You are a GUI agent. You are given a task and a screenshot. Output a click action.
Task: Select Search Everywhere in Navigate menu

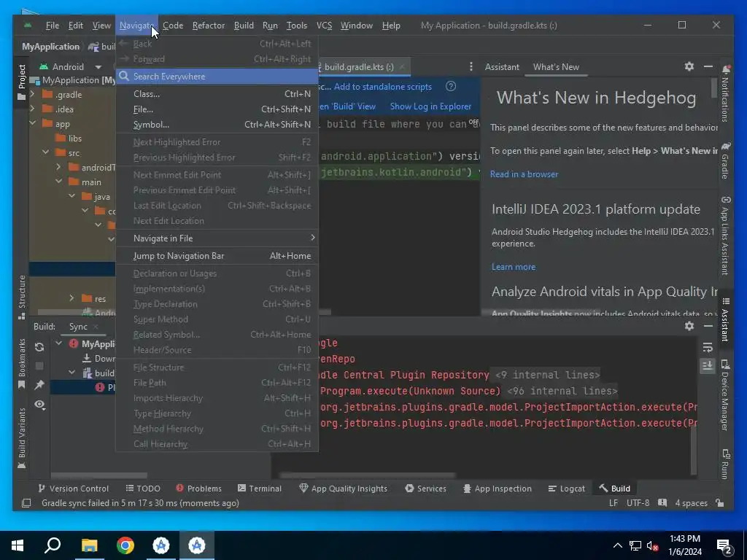click(x=217, y=76)
